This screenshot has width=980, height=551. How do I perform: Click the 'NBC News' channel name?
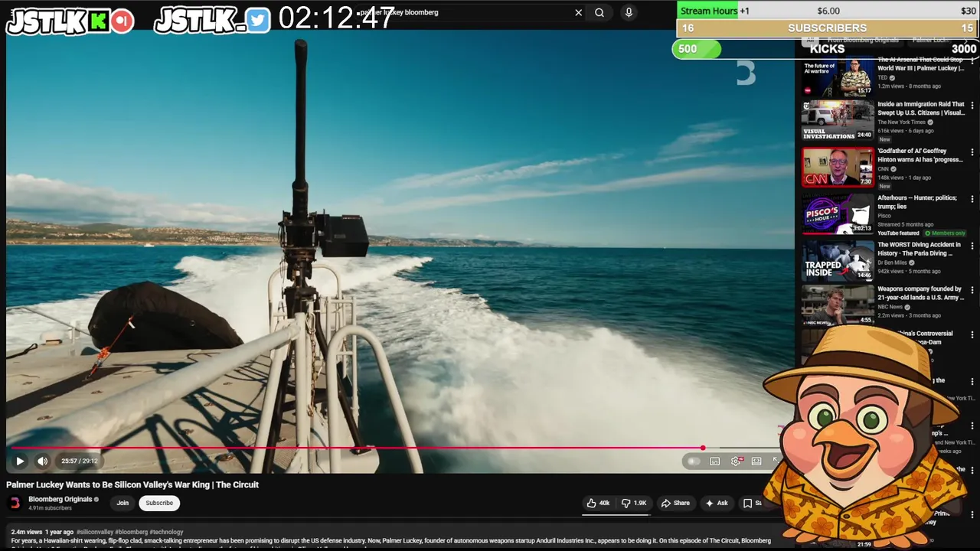(890, 307)
